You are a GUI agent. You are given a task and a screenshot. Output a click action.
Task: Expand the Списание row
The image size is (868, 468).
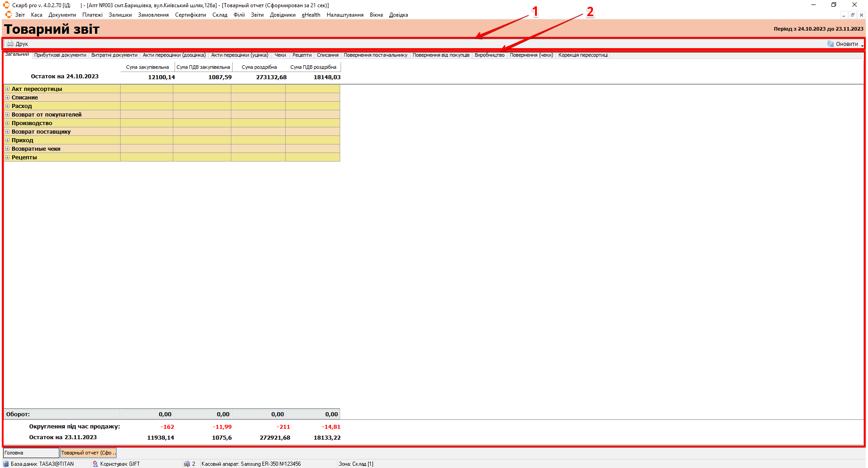click(7, 98)
